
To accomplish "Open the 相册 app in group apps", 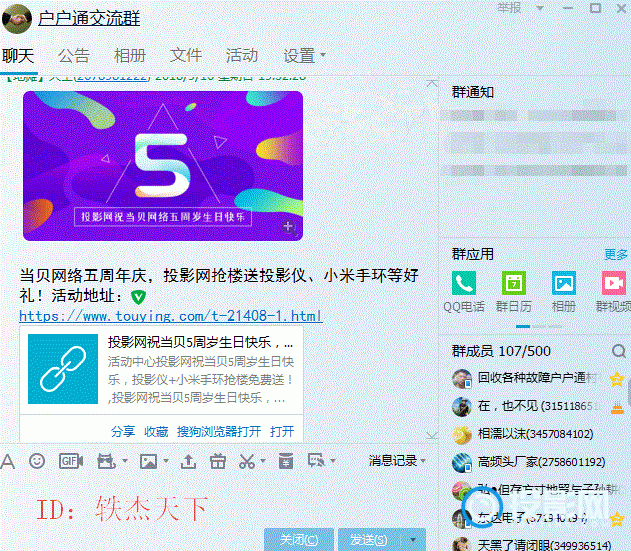I will [x=564, y=292].
